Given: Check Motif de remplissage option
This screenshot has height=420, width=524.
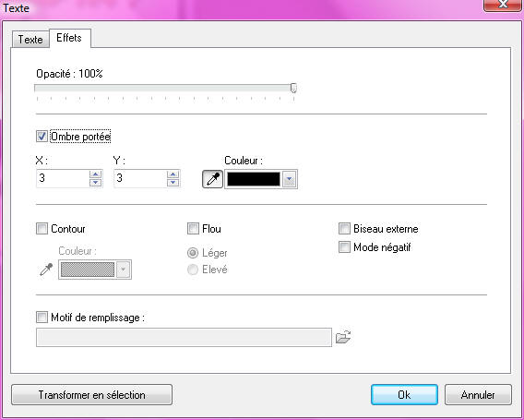Looking at the screenshot, I should [42, 317].
